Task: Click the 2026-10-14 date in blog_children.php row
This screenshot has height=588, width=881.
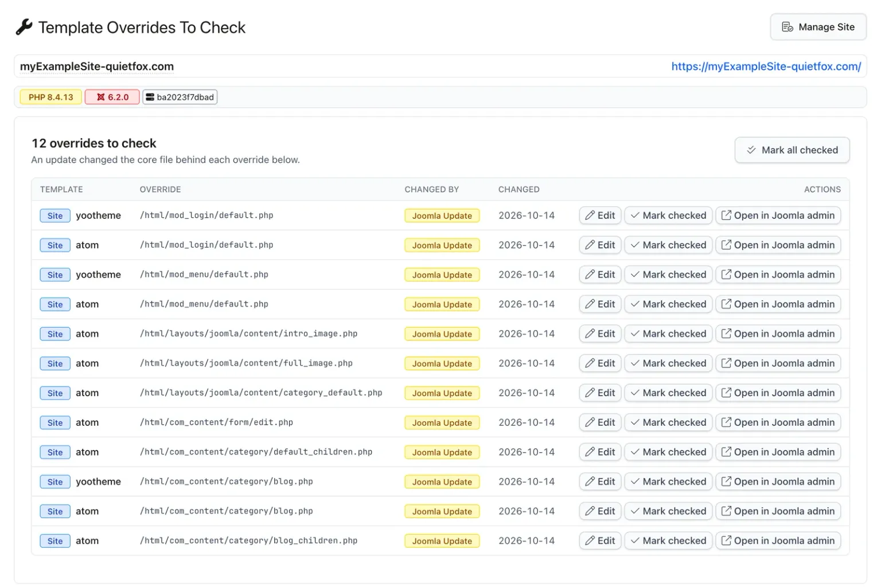Action: pyautogui.click(x=527, y=541)
